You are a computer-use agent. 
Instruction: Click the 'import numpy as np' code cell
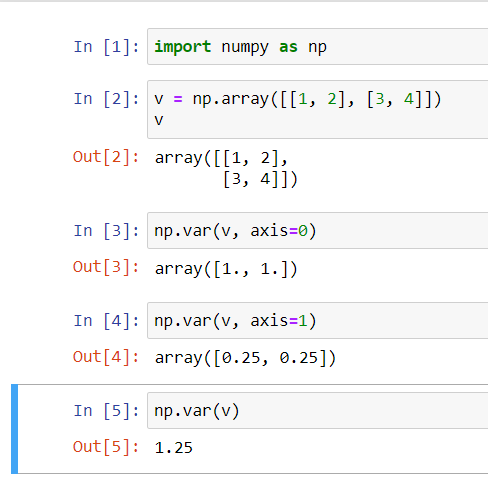pyautogui.click(x=318, y=47)
